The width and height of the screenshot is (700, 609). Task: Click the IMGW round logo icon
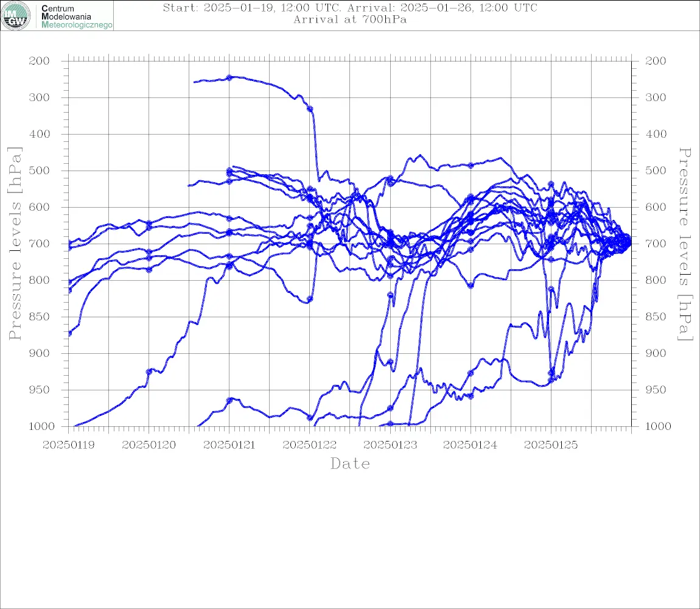pyautogui.click(x=16, y=16)
